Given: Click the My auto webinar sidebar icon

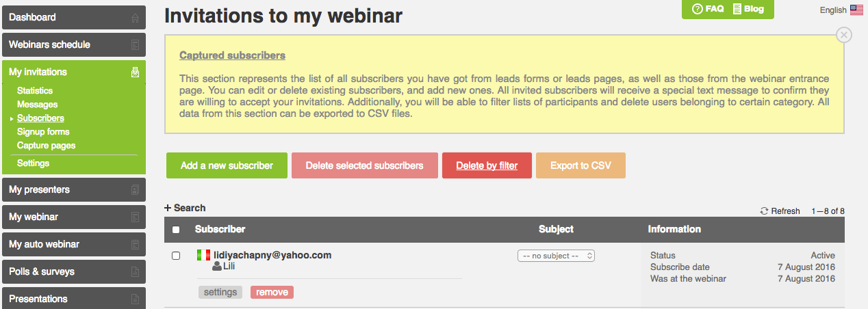Looking at the screenshot, I should point(135,245).
